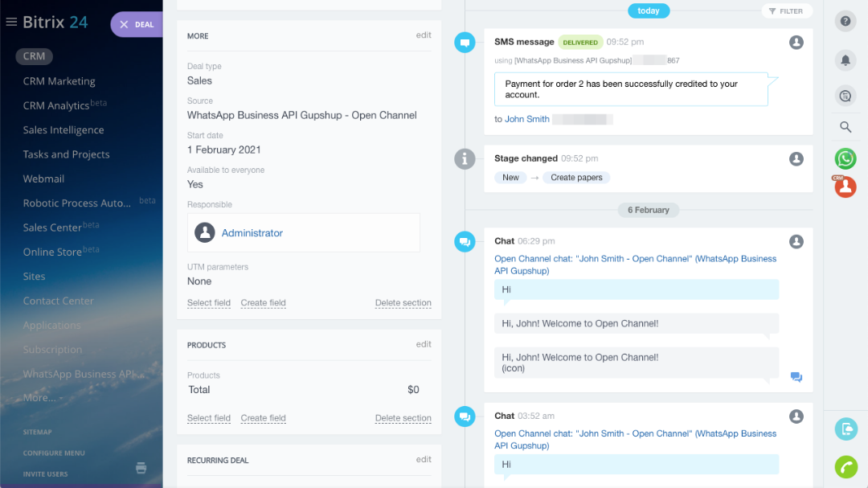Click the Create papers stage label
The image size is (868, 488).
click(x=576, y=177)
